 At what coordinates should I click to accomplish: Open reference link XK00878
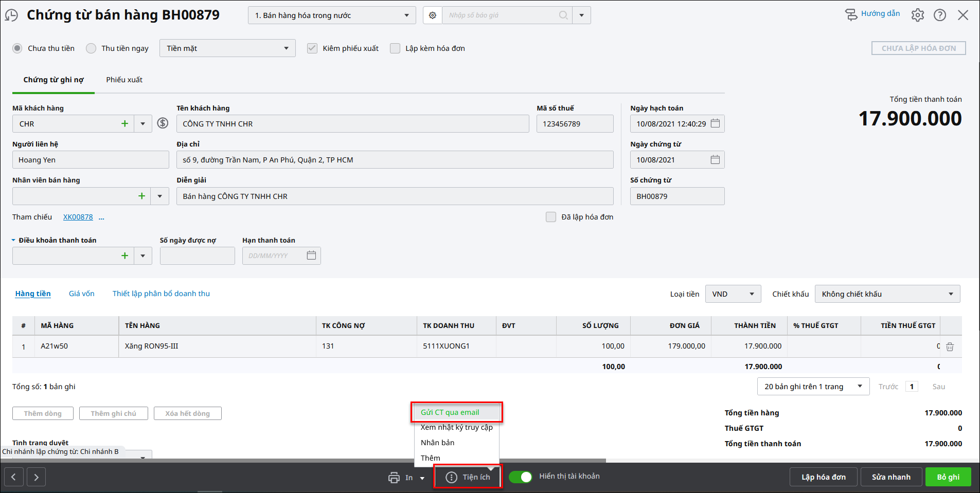pos(78,217)
